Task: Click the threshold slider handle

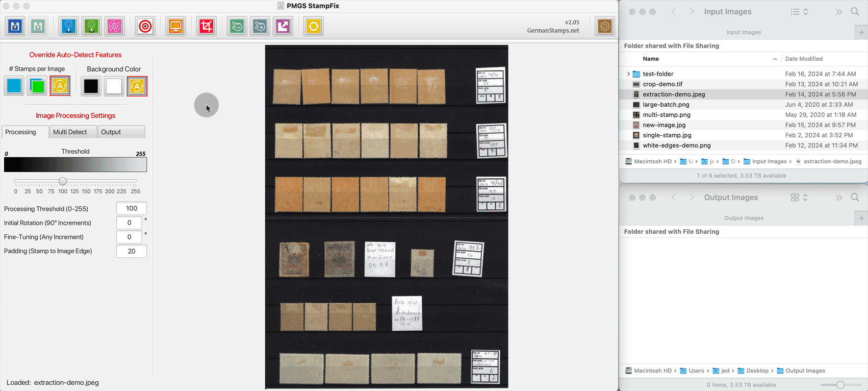Action: [63, 181]
